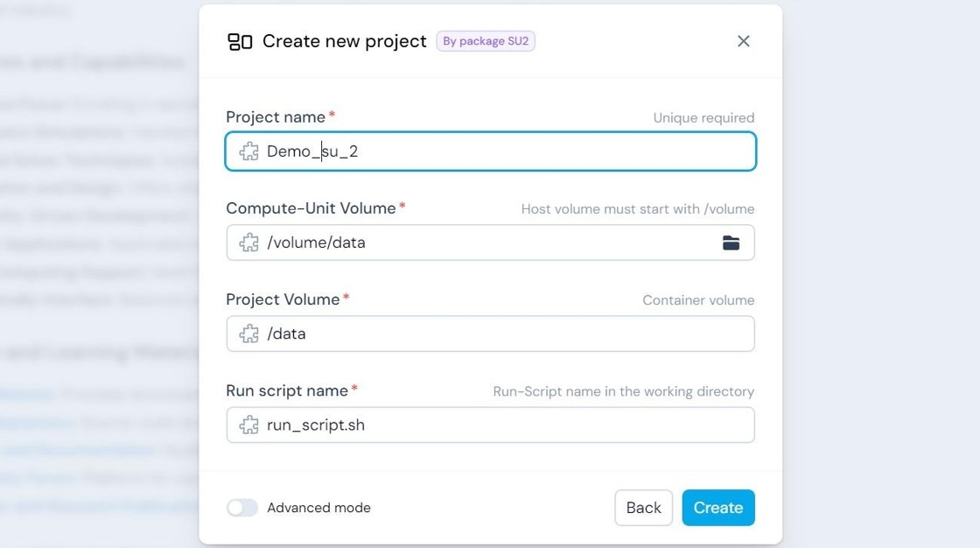Viewport: 980px width, 548px height.
Task: Focus the Project name input Demo_su_2
Action: tap(491, 151)
